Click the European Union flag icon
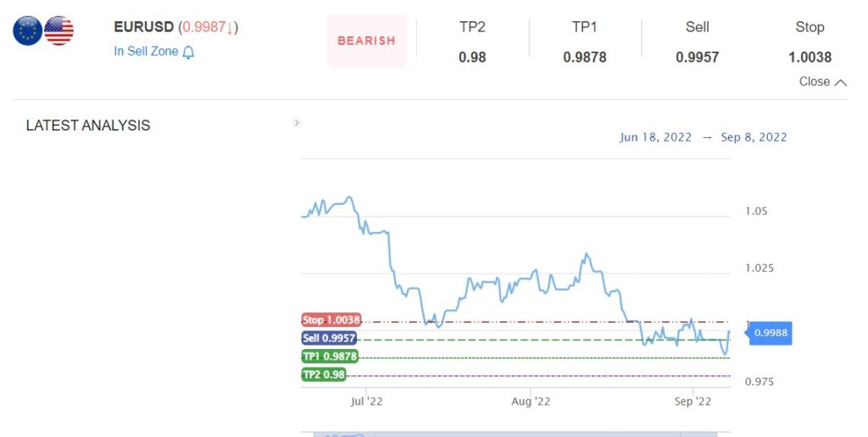The height and width of the screenshot is (437, 868). [x=27, y=30]
